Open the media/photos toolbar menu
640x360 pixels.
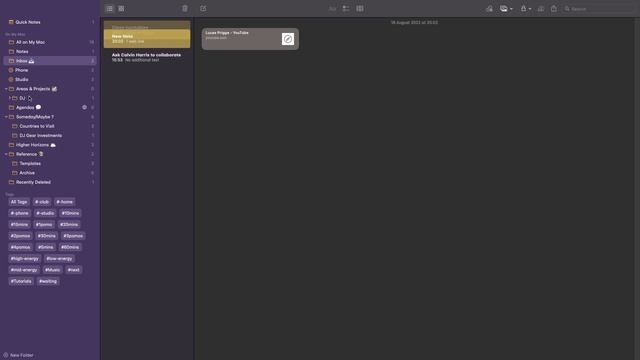point(506,9)
